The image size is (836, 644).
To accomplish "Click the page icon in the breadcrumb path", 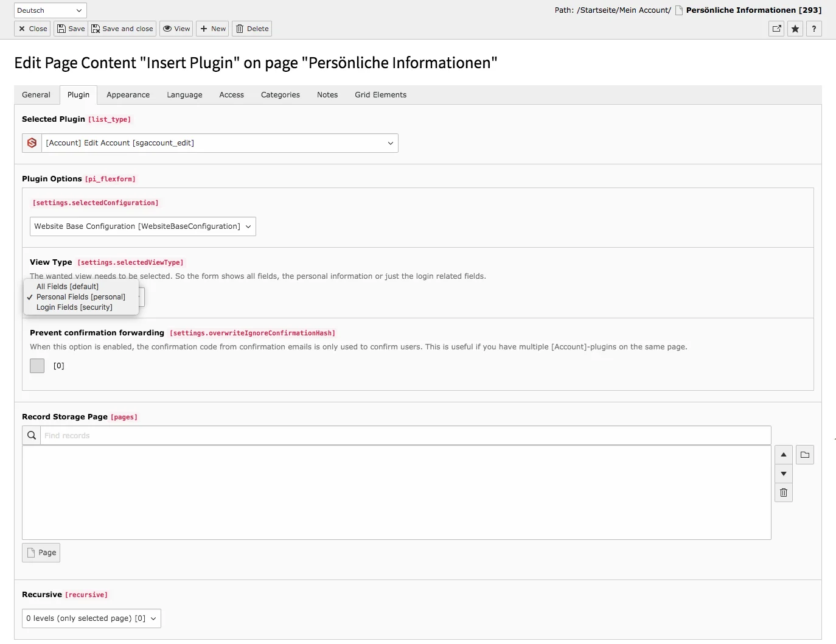I will (x=678, y=10).
